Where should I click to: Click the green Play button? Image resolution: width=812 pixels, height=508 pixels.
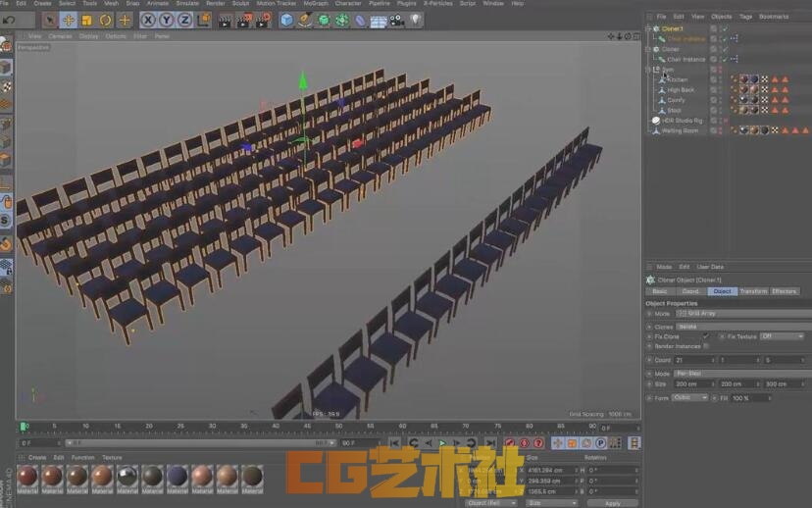point(442,443)
